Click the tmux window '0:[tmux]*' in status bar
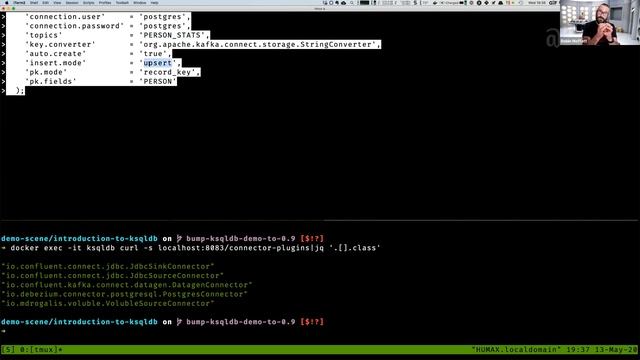The image size is (640, 360). point(41,350)
